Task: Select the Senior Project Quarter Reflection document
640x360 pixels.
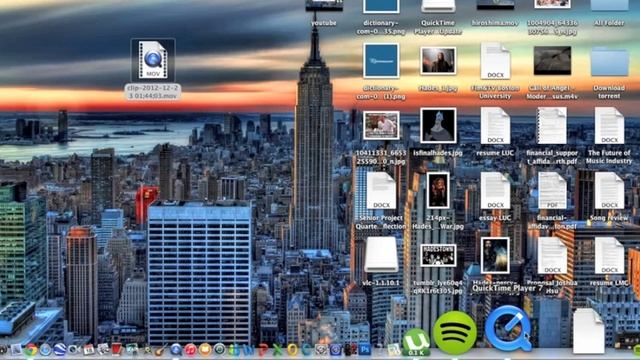Action: pos(381,190)
